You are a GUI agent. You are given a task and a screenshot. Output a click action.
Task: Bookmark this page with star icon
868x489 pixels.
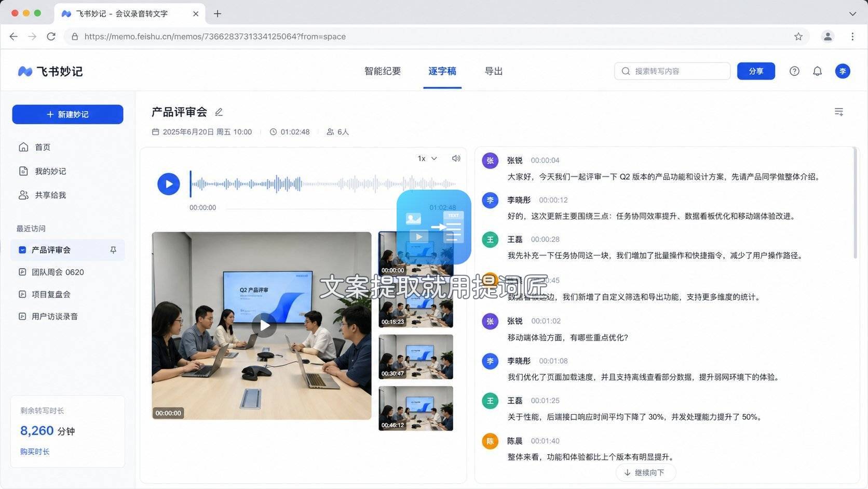point(798,36)
